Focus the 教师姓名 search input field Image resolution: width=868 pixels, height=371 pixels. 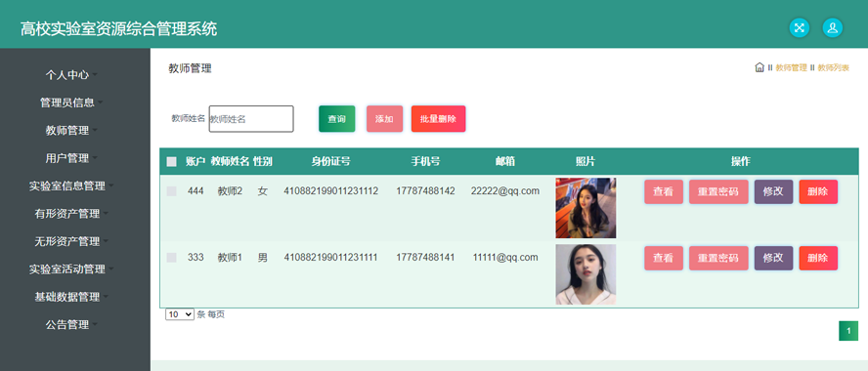(251, 119)
